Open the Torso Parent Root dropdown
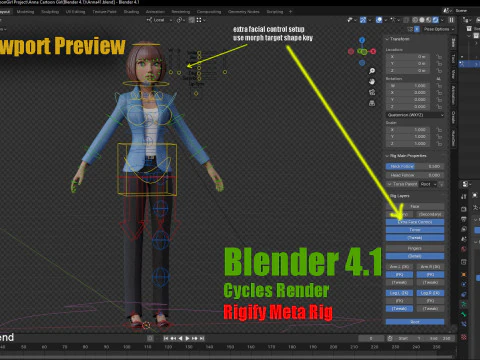This screenshot has height=360, width=480. coord(428,184)
